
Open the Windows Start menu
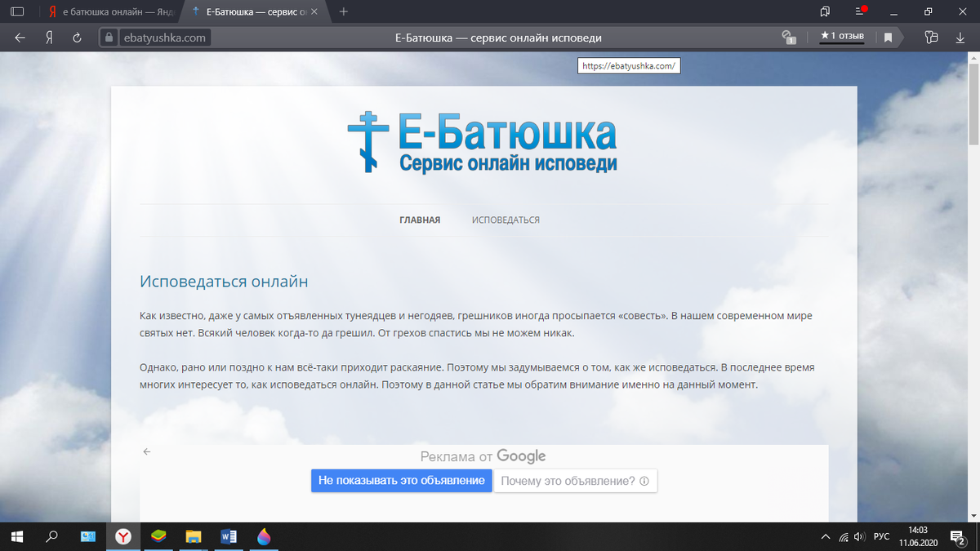[16, 536]
